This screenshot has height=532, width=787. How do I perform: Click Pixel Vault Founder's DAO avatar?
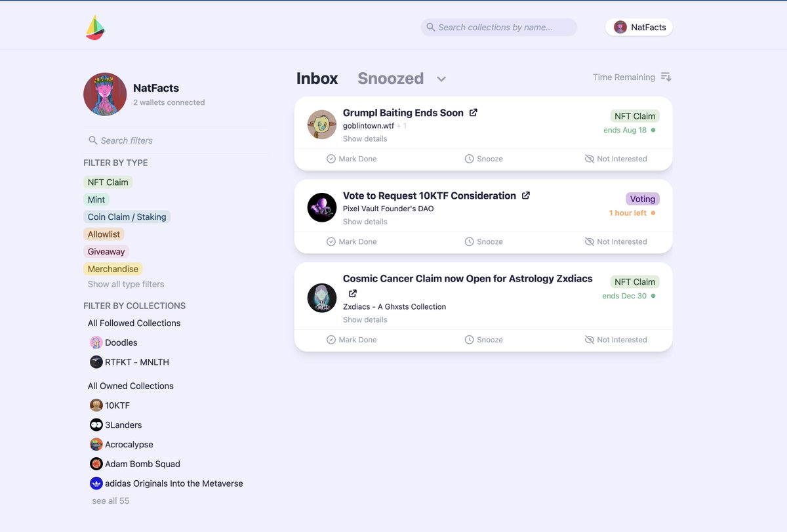(x=322, y=207)
